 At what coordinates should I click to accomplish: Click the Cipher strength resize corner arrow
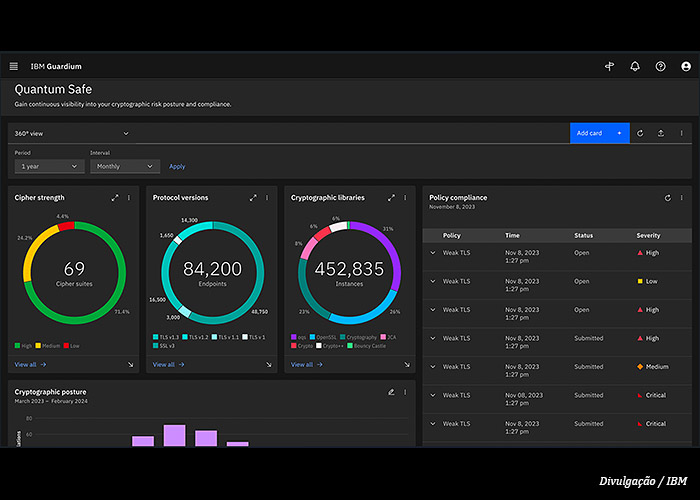coord(130,365)
